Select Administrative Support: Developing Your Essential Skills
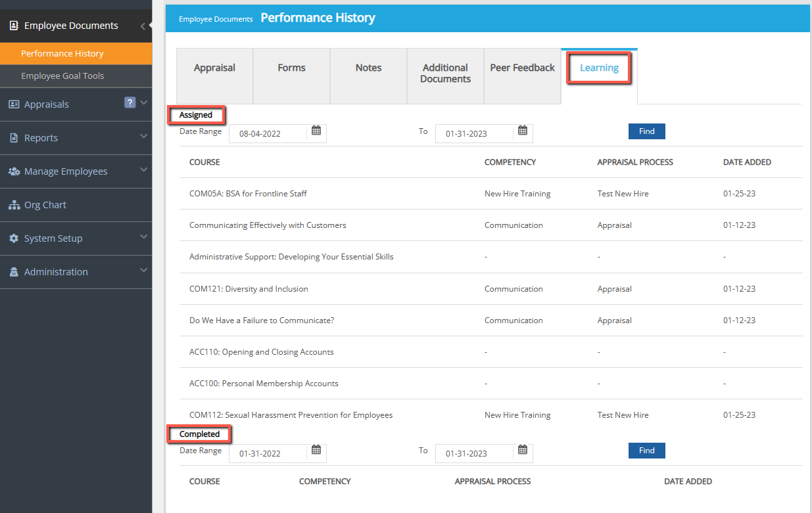 (x=291, y=257)
